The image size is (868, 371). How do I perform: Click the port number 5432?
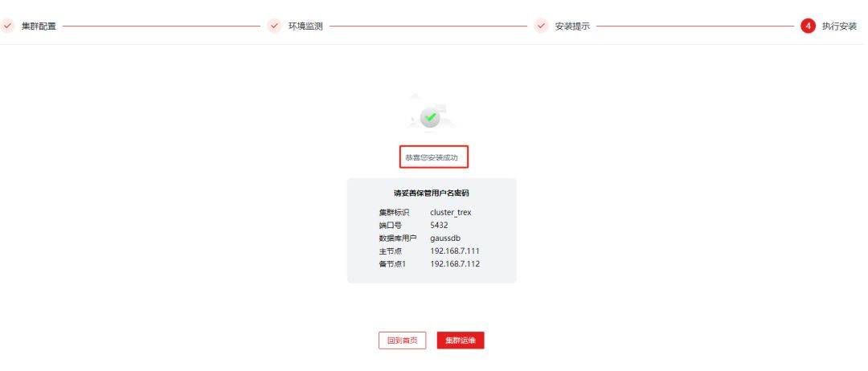tap(439, 225)
